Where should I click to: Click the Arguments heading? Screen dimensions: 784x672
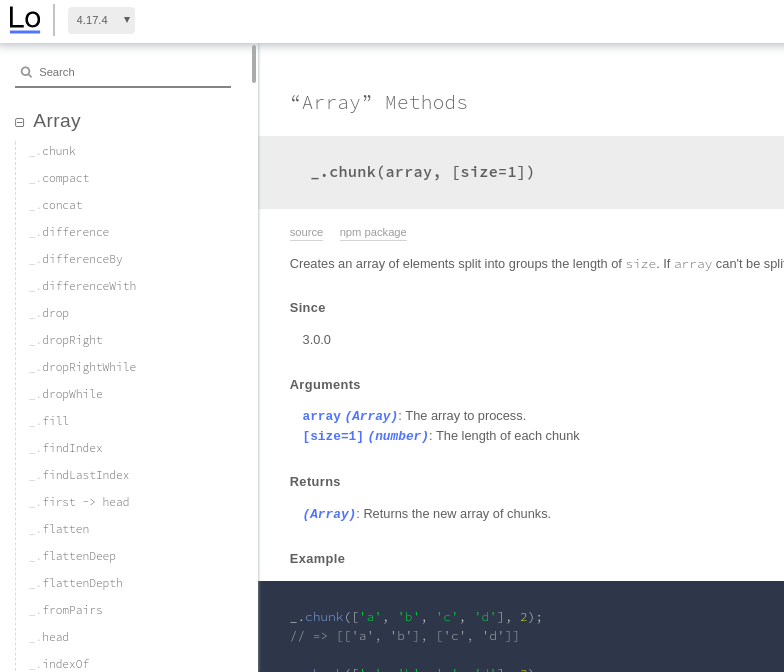(x=325, y=384)
